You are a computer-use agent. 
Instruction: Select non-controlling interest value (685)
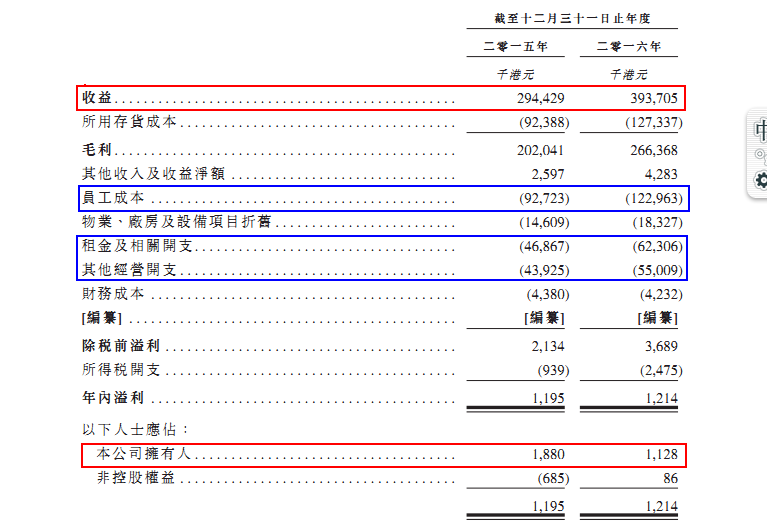553,478
